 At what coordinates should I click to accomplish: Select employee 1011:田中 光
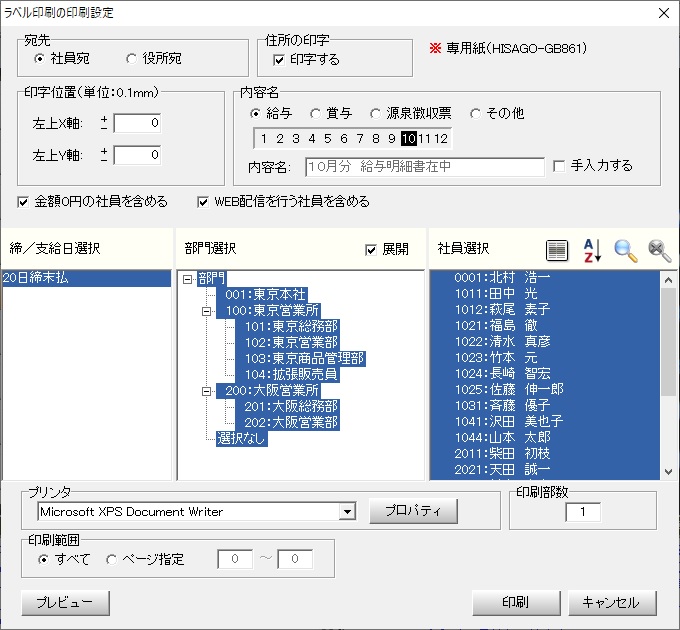point(545,294)
